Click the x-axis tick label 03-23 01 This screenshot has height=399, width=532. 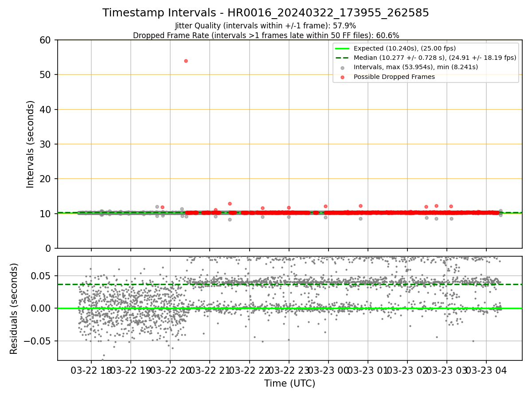(x=368, y=371)
